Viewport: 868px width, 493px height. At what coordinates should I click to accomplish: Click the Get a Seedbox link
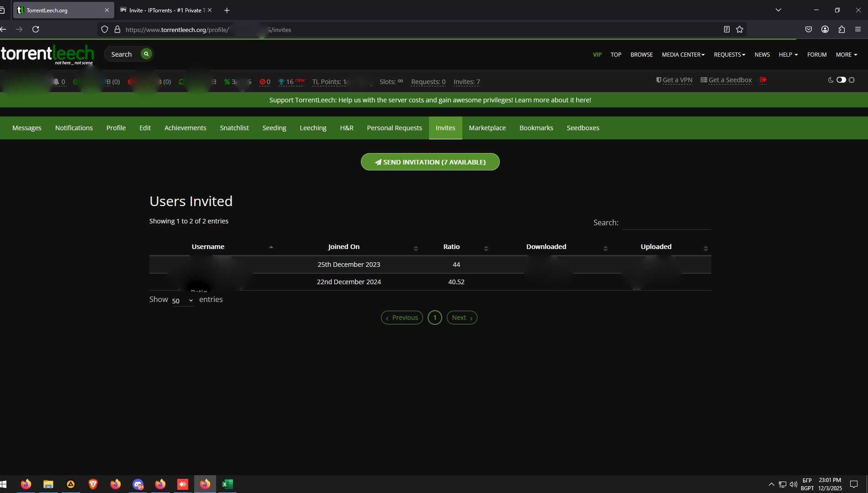[726, 80]
